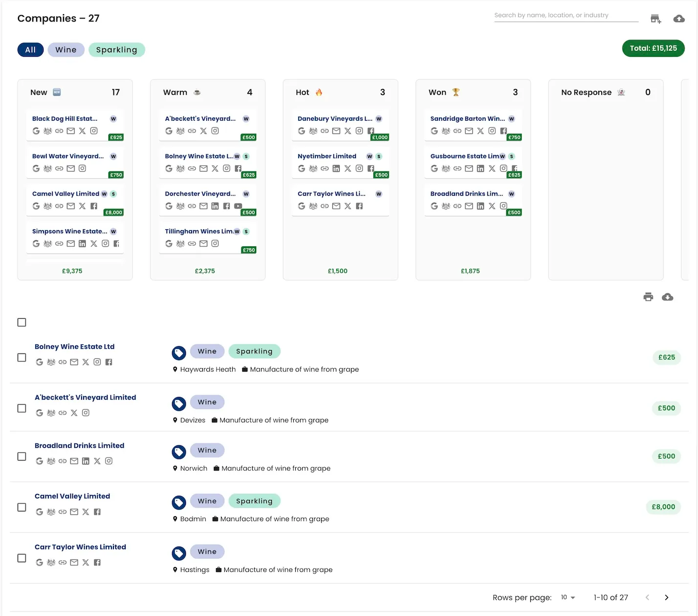The height and width of the screenshot is (616, 698).
Task: Select the Wine filter tab
Action: tap(66, 50)
